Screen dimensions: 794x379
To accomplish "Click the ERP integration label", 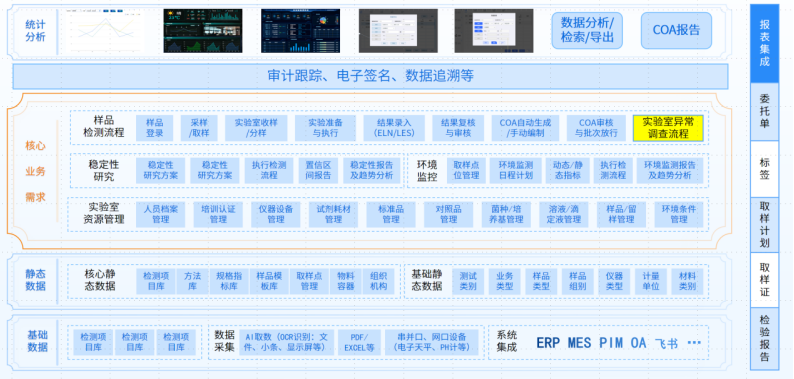I will [548, 343].
